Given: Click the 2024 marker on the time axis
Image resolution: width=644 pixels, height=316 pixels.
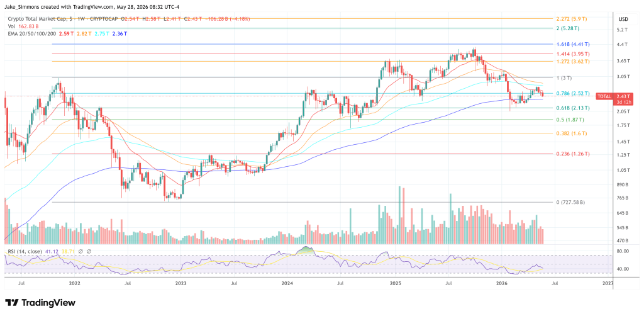Looking at the screenshot, I should pos(287,283).
